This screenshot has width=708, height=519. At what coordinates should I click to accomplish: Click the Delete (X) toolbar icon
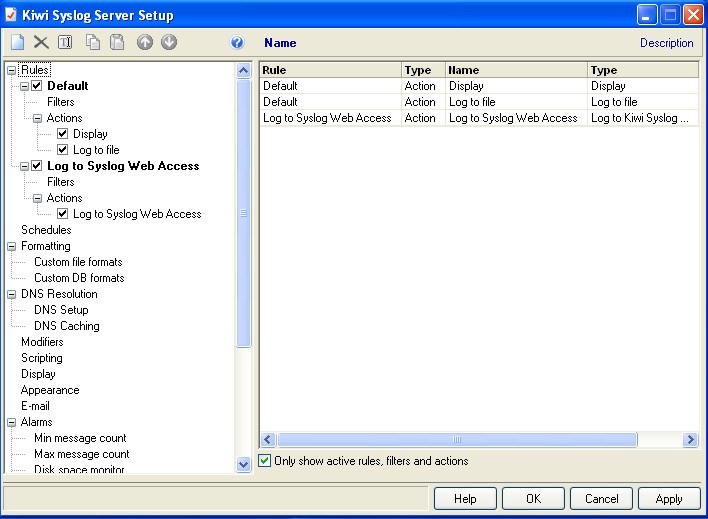[x=41, y=42]
